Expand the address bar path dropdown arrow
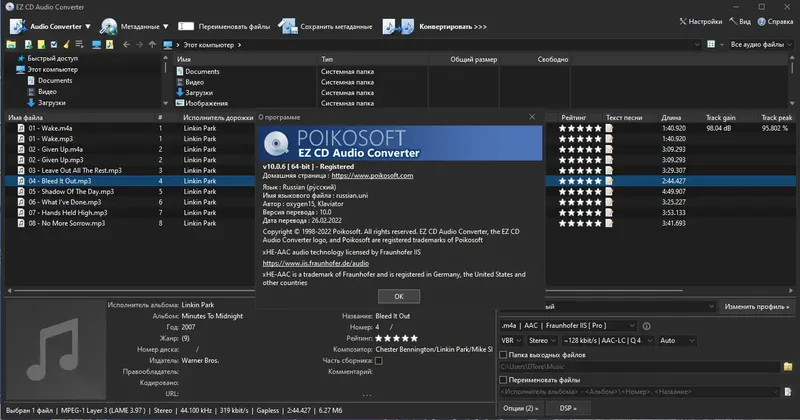The image size is (800, 420). click(697, 45)
